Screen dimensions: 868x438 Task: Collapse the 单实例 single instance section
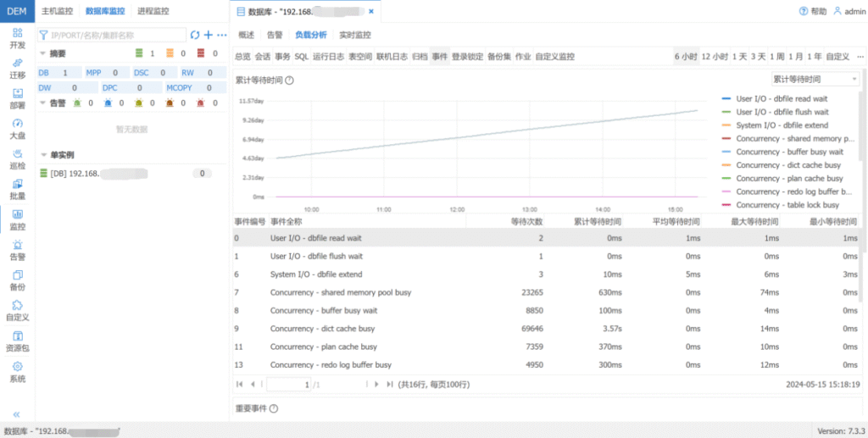coord(44,155)
